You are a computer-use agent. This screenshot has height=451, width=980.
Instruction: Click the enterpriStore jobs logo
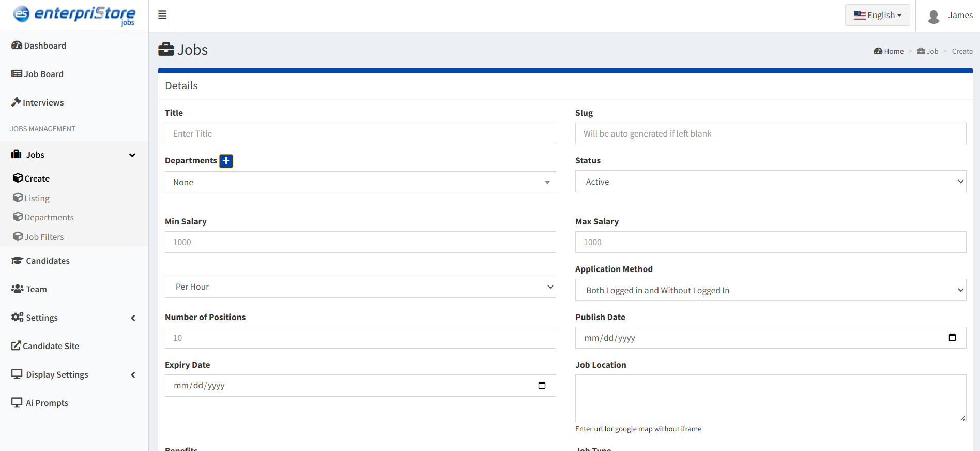(x=74, y=15)
